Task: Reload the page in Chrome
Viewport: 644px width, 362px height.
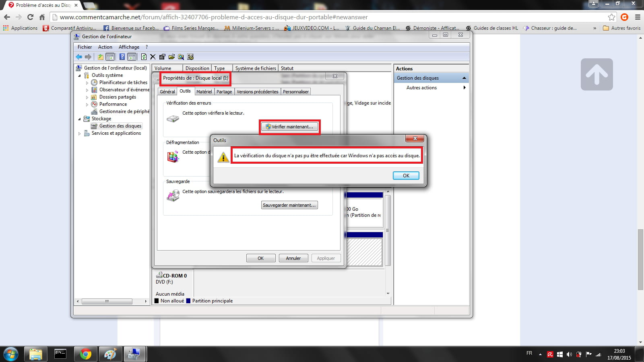Action: coord(30,17)
